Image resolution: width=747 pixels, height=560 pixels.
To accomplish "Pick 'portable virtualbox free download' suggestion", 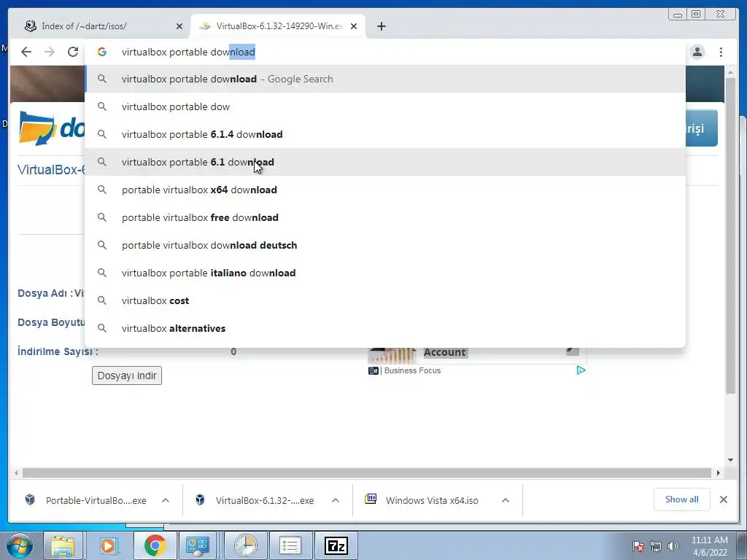I will [x=385, y=217].
